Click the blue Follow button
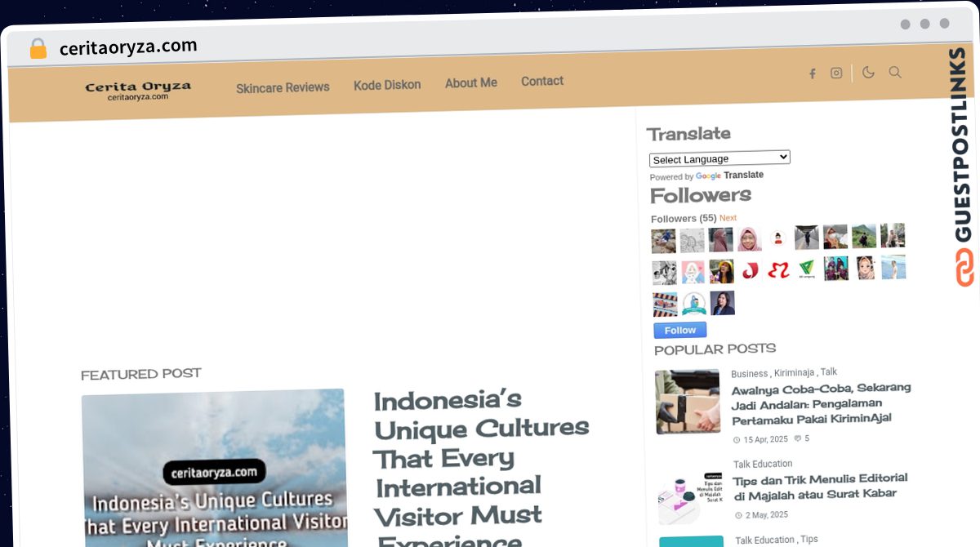 pyautogui.click(x=680, y=331)
